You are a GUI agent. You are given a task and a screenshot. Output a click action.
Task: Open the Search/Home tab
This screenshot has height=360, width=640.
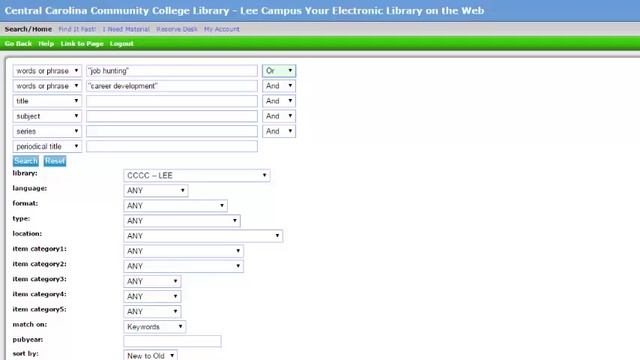28,29
